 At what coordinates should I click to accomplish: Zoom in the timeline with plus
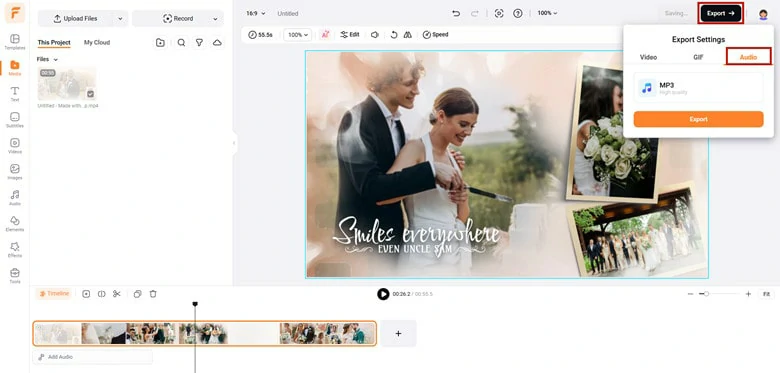click(748, 294)
